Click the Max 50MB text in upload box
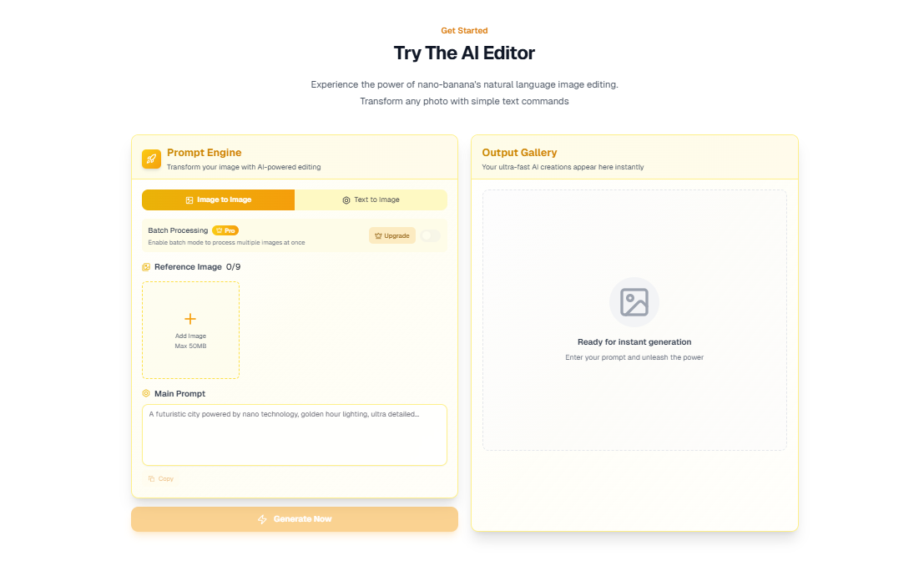This screenshot has height=576, width=924. (190, 346)
